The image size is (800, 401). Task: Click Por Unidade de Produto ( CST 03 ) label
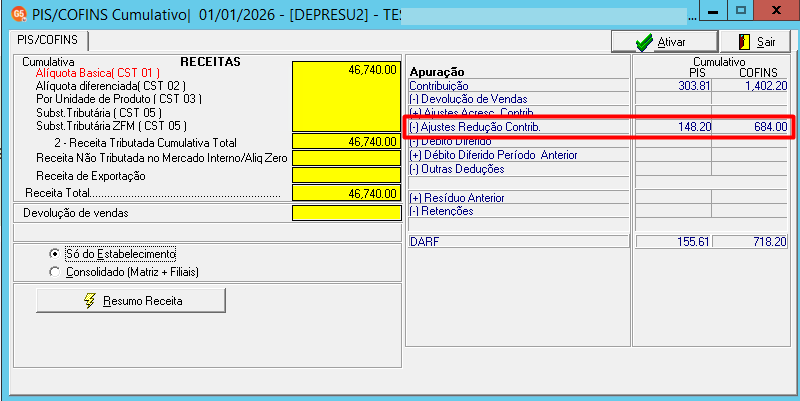[x=119, y=99]
